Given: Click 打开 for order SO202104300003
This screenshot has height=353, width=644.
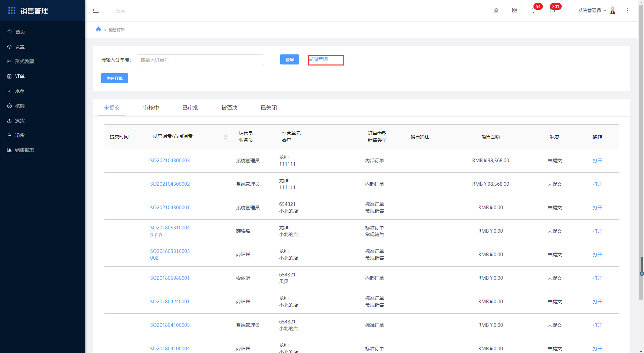Looking at the screenshot, I should (x=597, y=161).
